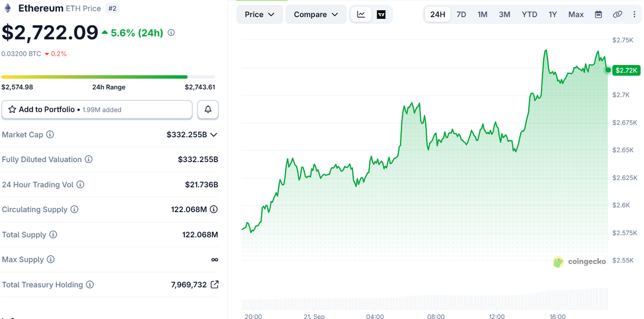644x319 pixels.
Task: Open Circulating Supply info icon on label
Action: (x=75, y=209)
